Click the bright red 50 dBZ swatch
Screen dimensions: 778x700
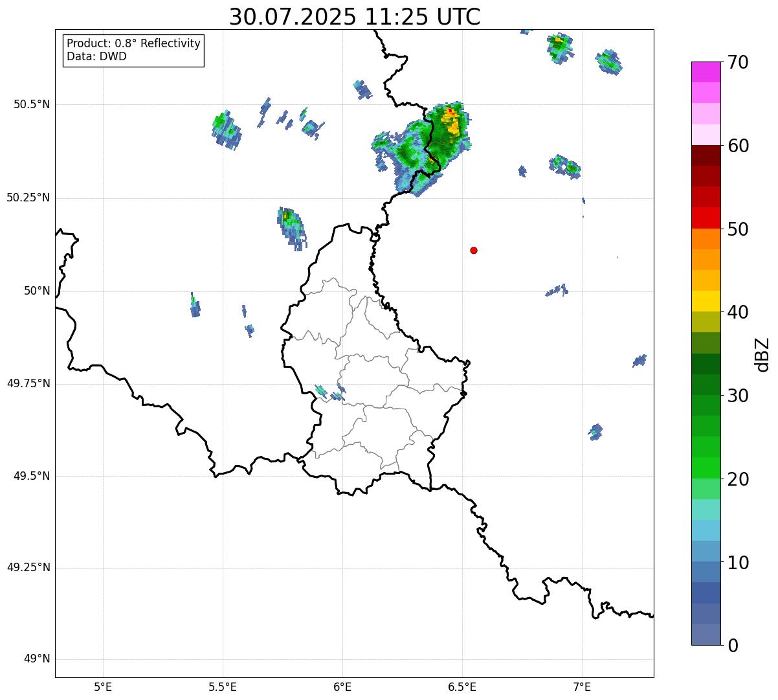[706, 218]
